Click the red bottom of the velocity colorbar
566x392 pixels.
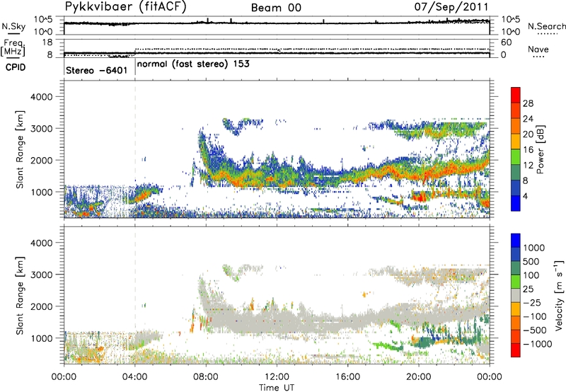point(516,350)
